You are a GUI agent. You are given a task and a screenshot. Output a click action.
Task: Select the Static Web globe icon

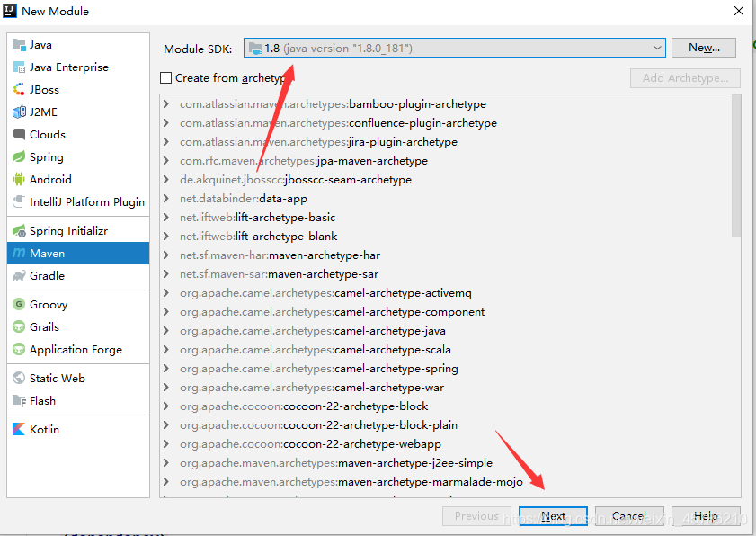[x=19, y=379]
